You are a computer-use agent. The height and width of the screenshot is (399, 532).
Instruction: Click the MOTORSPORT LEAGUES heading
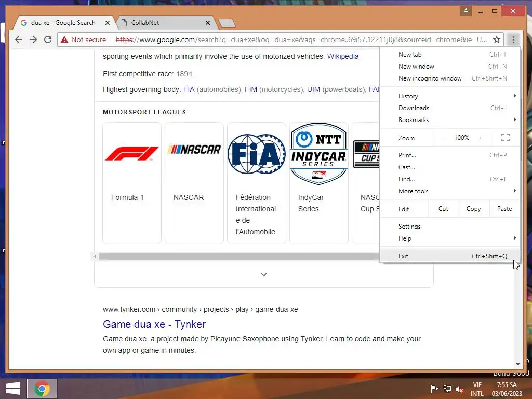point(144,112)
